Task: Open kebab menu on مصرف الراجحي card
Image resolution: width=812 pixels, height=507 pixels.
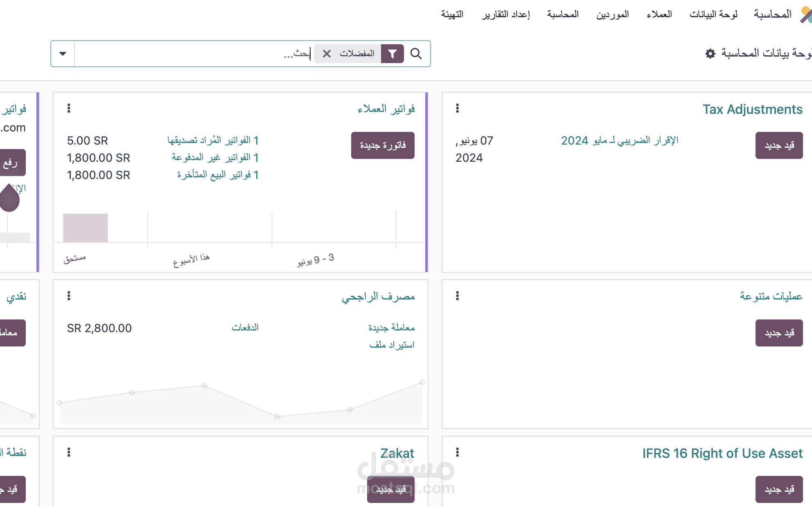Action: click(x=69, y=296)
